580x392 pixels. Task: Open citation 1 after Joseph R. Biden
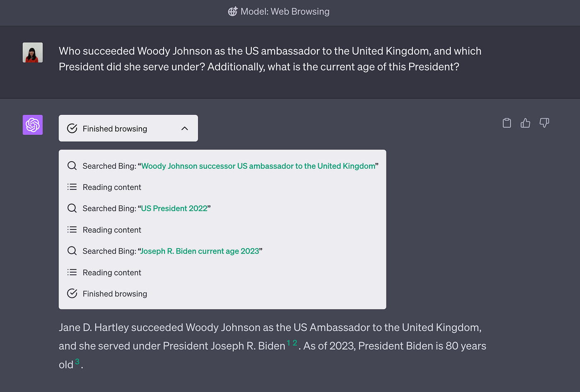click(289, 343)
